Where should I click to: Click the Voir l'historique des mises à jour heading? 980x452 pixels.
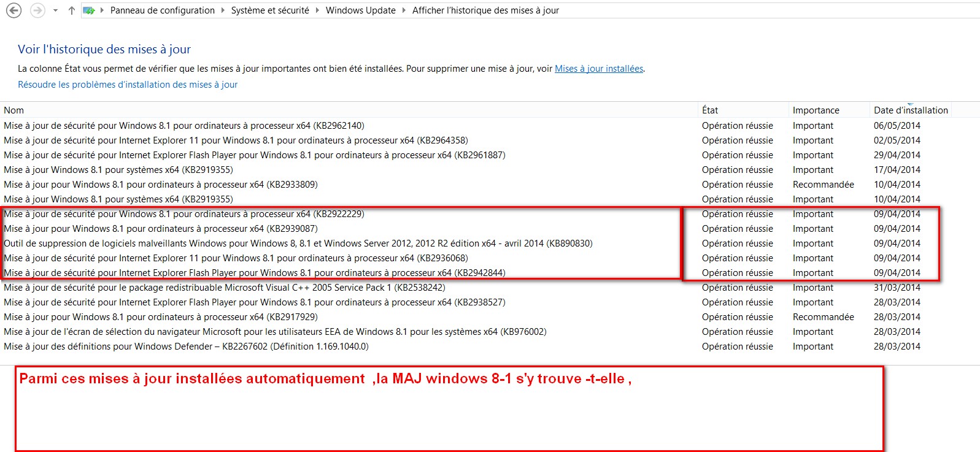104,49
